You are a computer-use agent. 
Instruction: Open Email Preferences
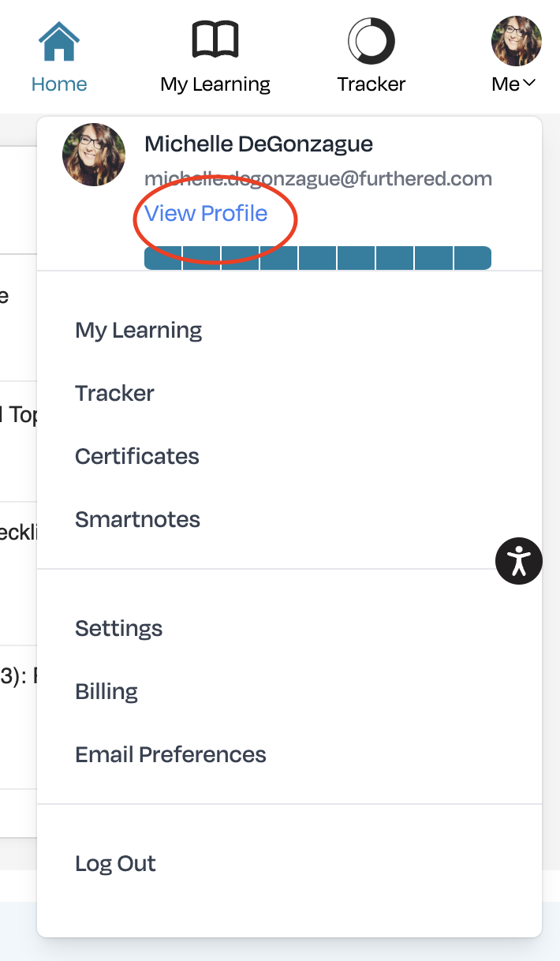(x=171, y=754)
